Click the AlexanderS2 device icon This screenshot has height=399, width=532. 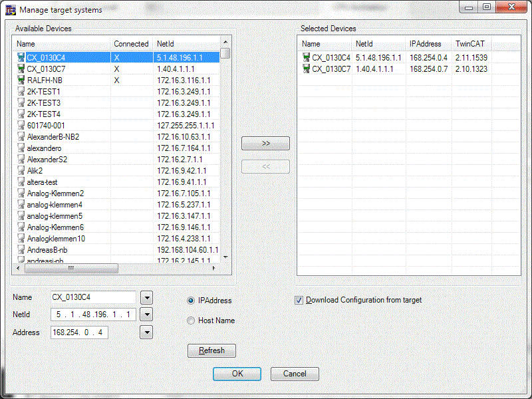pos(21,159)
